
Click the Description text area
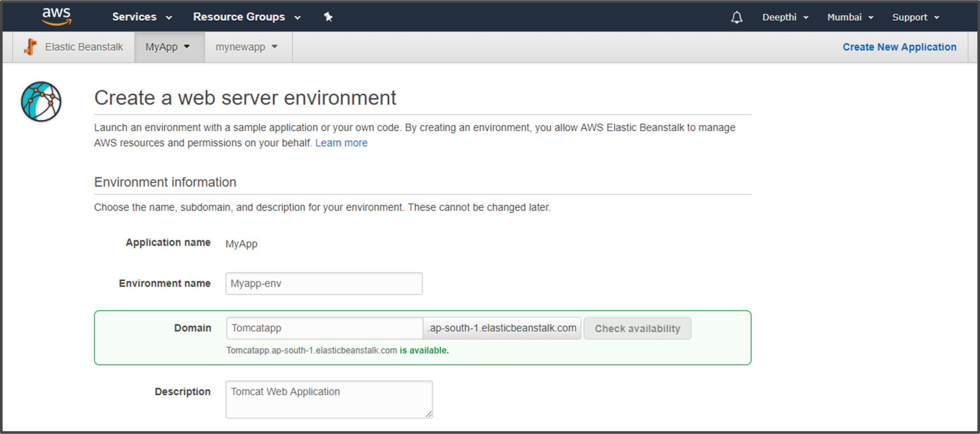click(329, 400)
